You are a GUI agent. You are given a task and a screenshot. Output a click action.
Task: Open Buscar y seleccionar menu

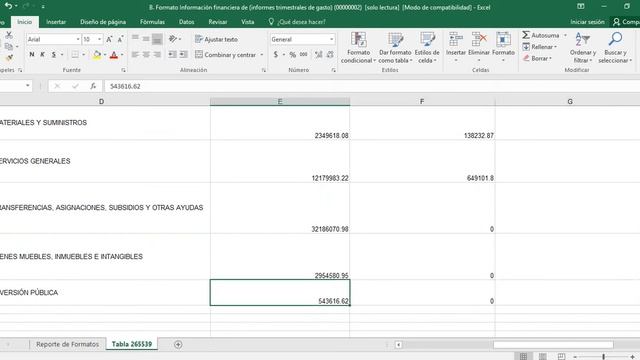coord(615,48)
